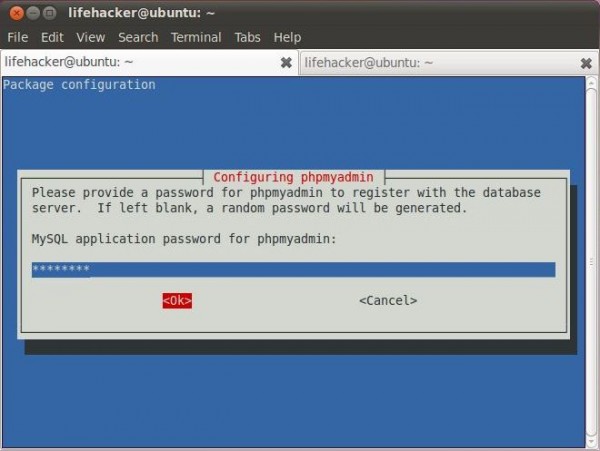Open the Search menu
The height and width of the screenshot is (451, 600).
(138, 37)
